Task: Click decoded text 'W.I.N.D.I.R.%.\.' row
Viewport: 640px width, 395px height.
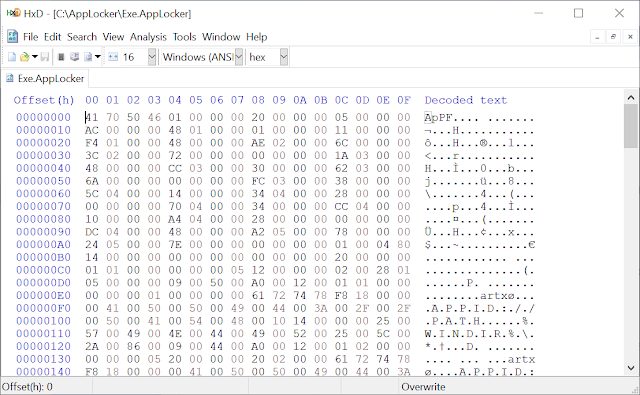Action: 480,334
